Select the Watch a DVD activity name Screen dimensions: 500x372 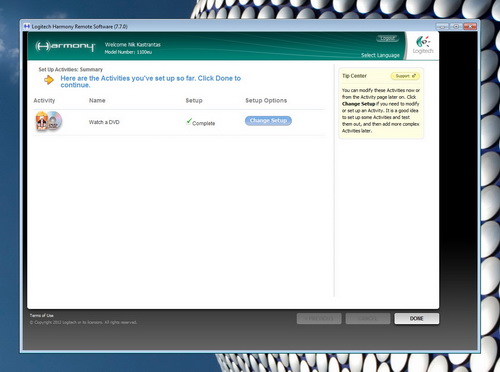point(104,122)
